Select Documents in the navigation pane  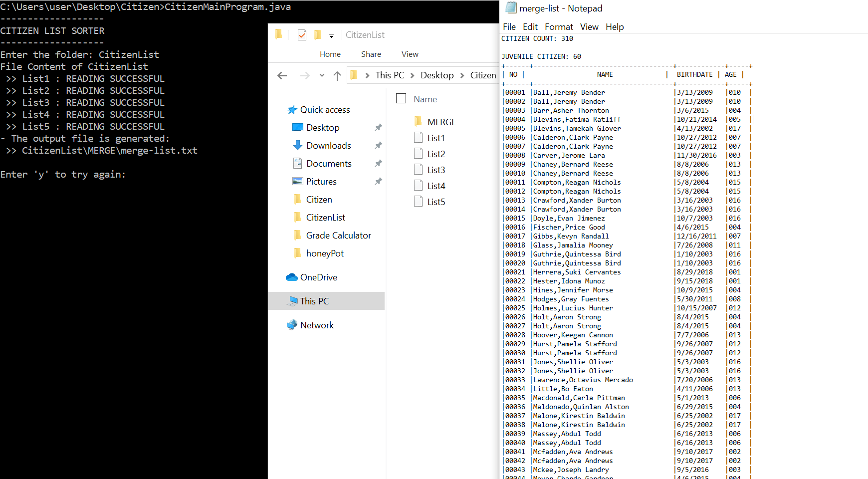(329, 164)
